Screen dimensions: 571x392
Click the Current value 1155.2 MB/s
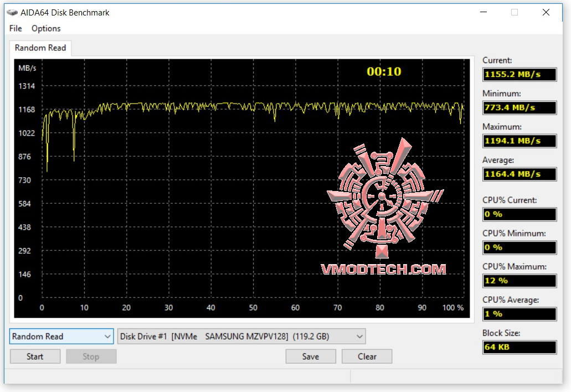point(519,74)
